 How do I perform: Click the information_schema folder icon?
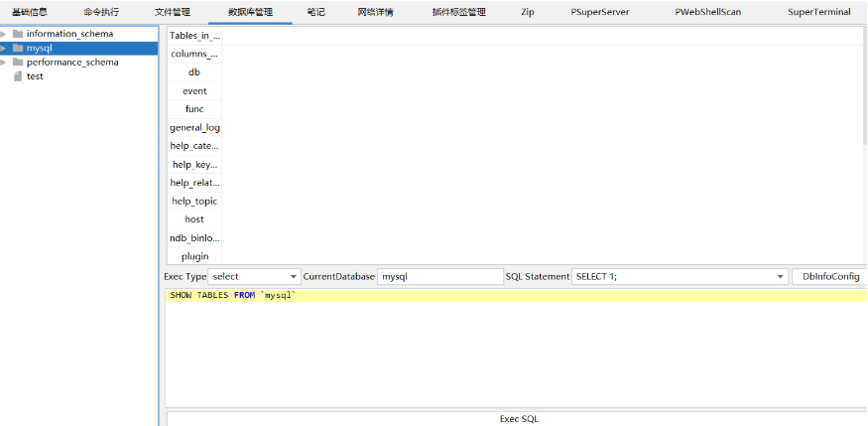pyautogui.click(x=18, y=34)
